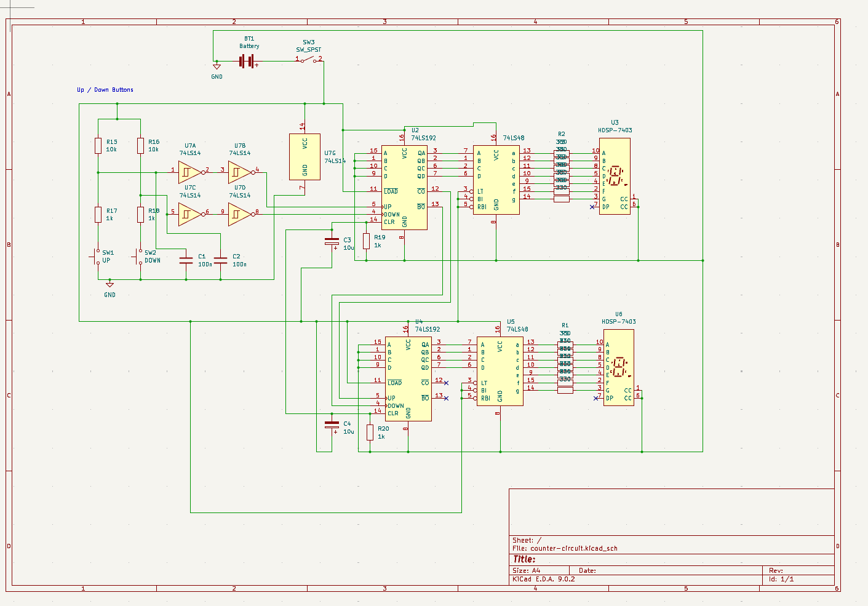Select the U6 HDSP-7403 display symbol

coord(618,367)
